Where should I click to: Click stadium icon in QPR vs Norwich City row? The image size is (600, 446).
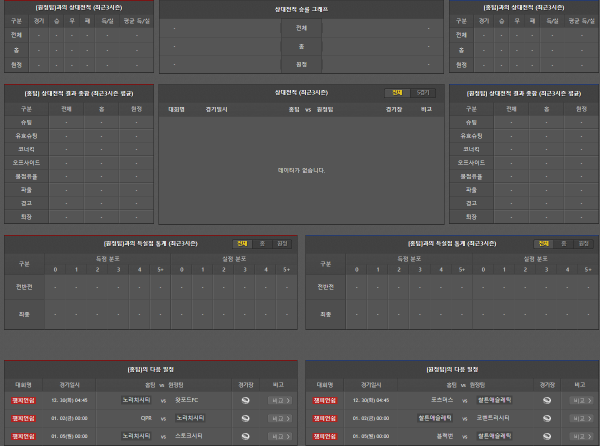click(247, 418)
